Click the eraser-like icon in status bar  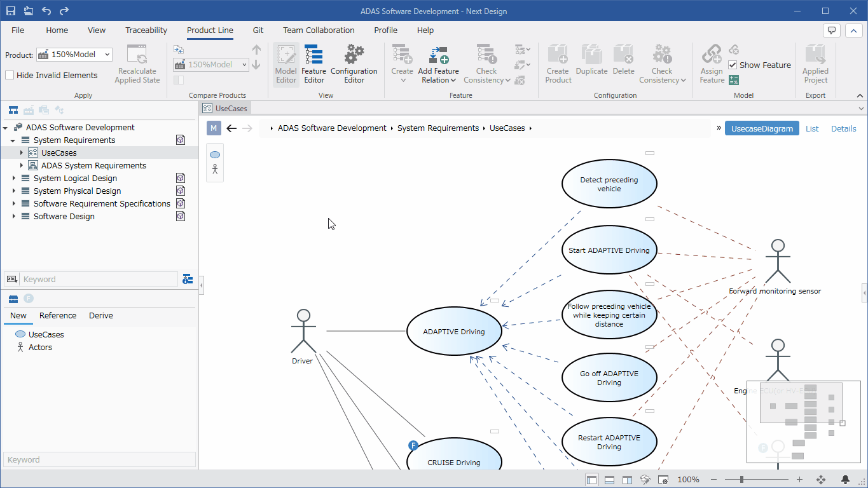[645, 480]
